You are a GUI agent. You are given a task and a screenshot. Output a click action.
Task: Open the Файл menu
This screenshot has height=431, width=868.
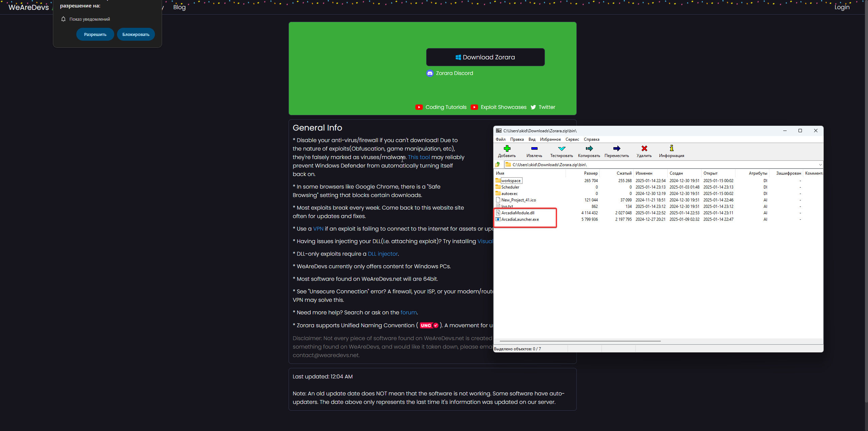[500, 139]
